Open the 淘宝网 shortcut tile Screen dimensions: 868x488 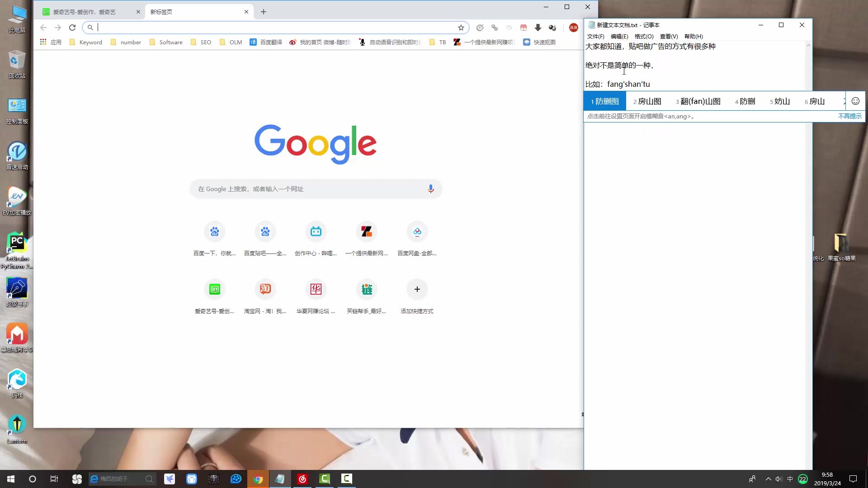pos(265,297)
